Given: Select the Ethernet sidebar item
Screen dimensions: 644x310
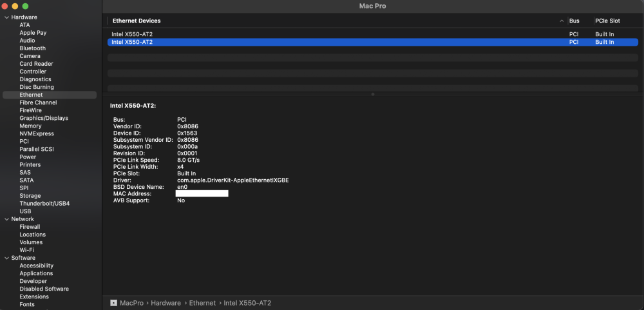Looking at the screenshot, I should [x=50, y=95].
